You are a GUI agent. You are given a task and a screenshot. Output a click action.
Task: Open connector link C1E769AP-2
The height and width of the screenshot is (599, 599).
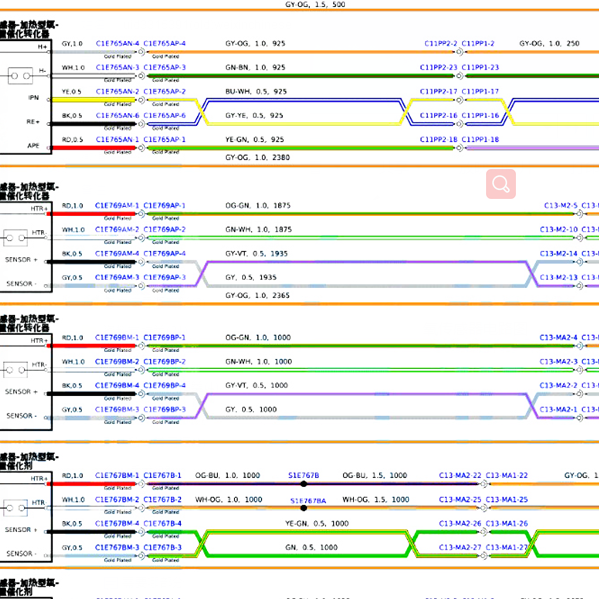(x=164, y=230)
